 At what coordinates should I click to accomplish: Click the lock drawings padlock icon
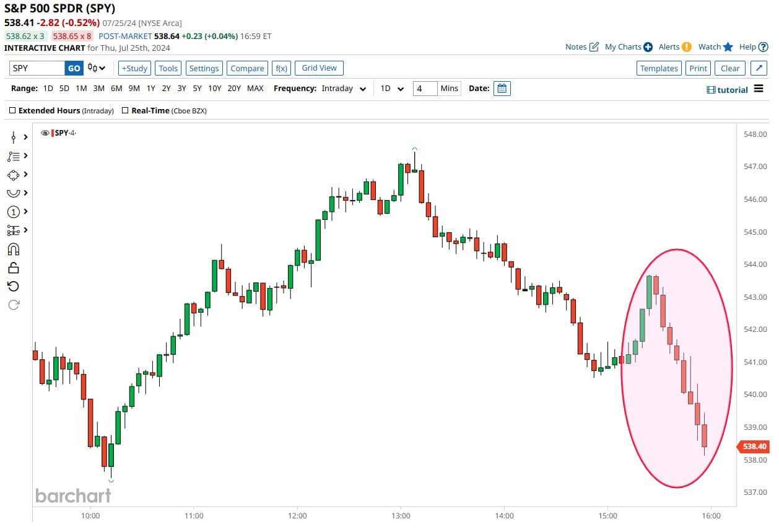click(13, 268)
